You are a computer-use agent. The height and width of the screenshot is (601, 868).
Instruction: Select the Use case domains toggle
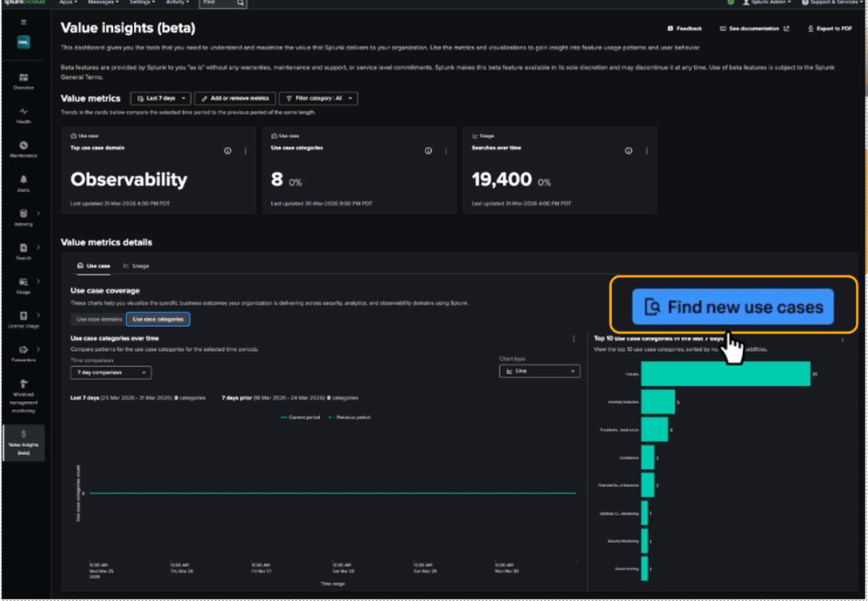[98, 320]
